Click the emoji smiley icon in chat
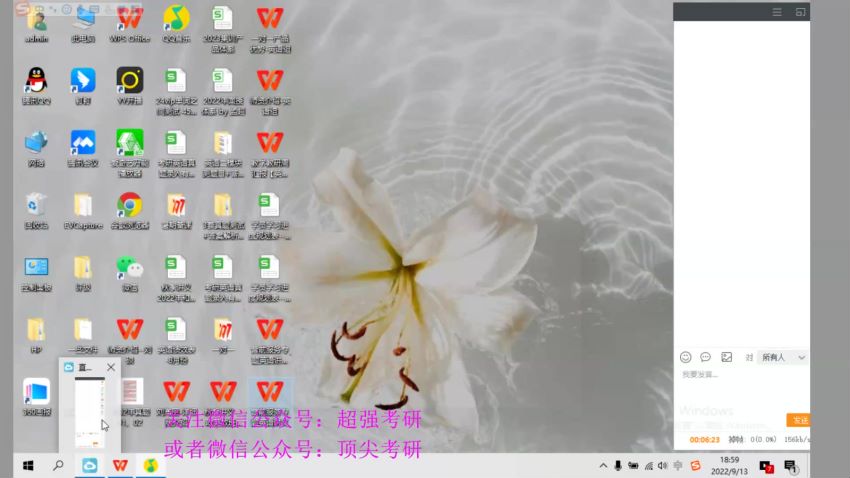This screenshot has width=850, height=478. [685, 357]
